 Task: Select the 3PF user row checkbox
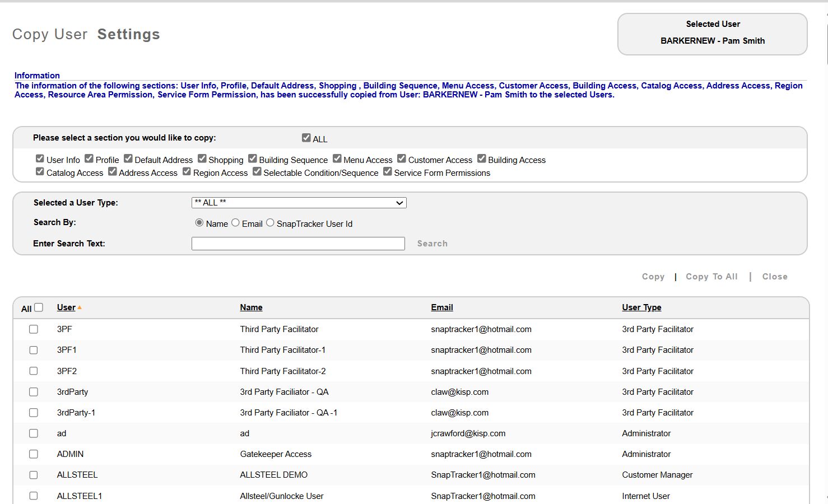(34, 329)
